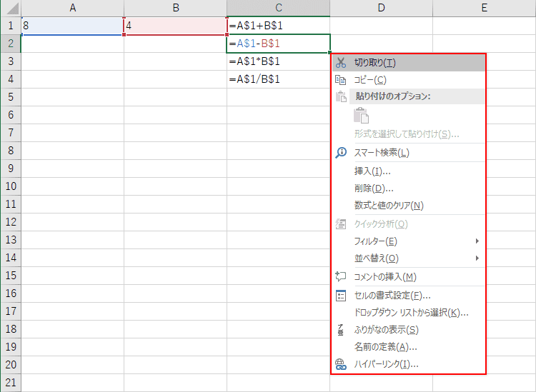
Task: Click the insert comment icon
Action: (x=340, y=276)
